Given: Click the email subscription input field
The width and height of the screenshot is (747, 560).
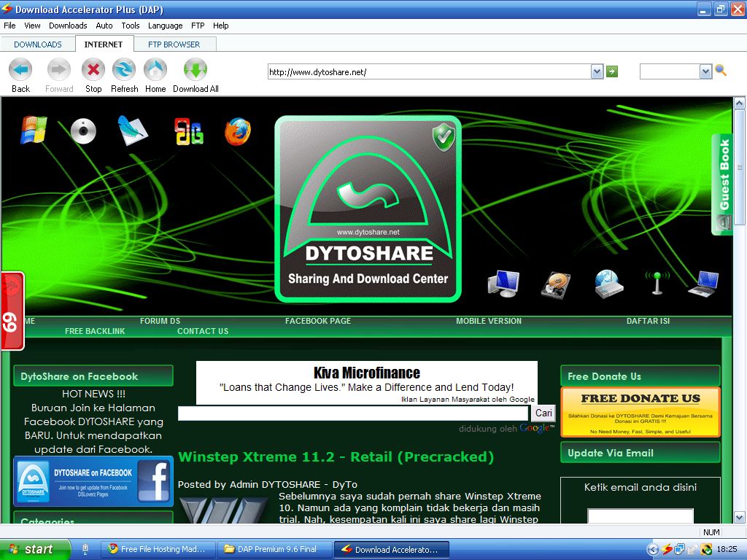Looking at the screenshot, I should tap(640, 516).
